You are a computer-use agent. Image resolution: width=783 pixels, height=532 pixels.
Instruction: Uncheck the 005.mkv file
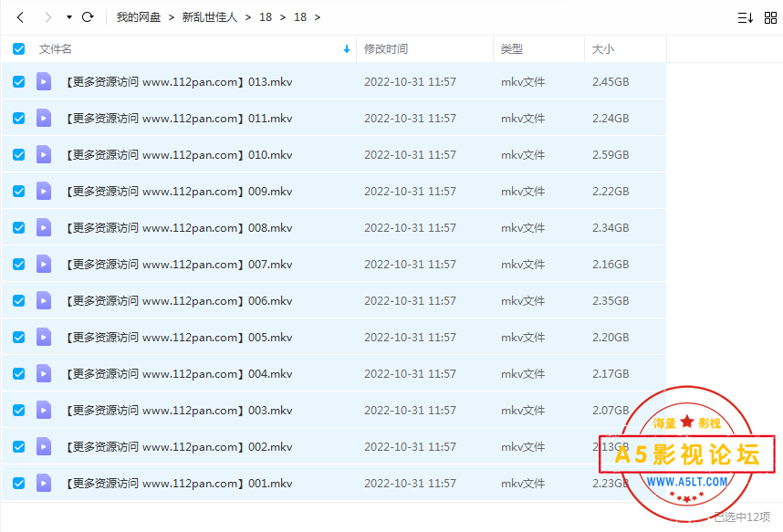(x=19, y=338)
